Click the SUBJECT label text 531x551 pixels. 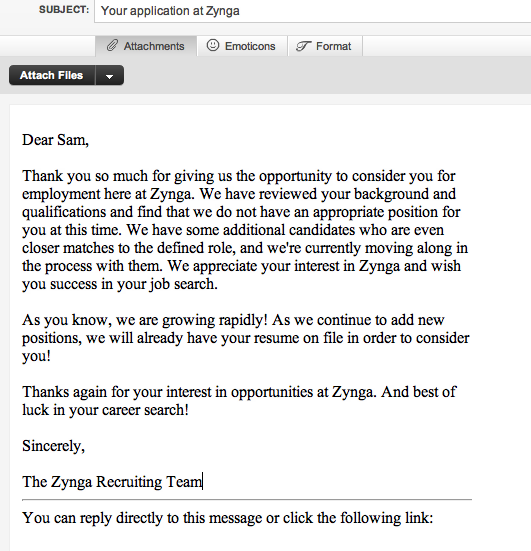click(x=64, y=10)
